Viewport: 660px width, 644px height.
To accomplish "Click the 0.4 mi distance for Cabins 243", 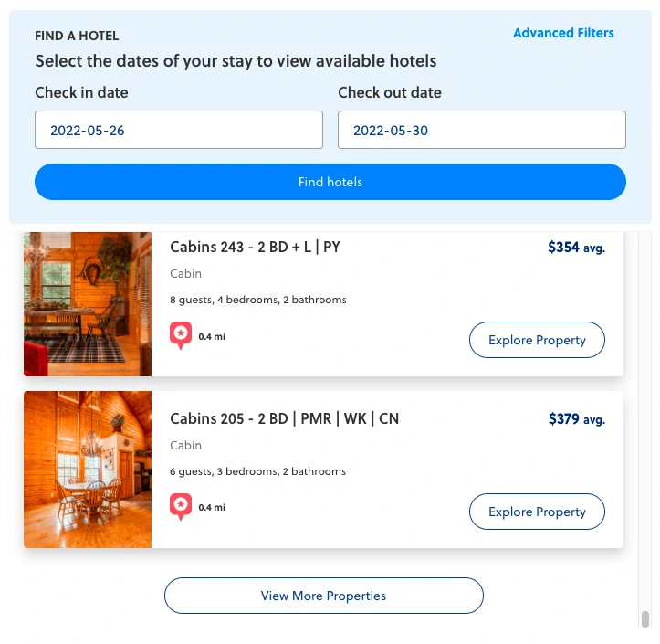I will 212,336.
